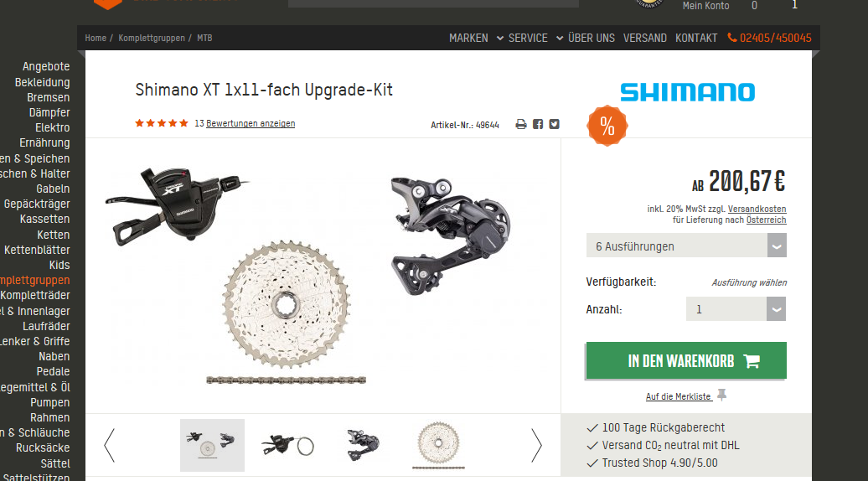
Task: Go to previous product image with left arrow
Action: (110, 445)
